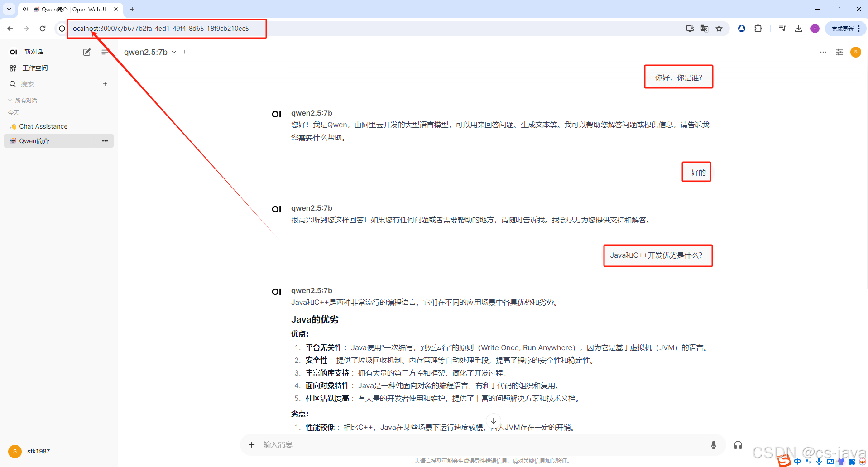Click the heading Java的优劣
The width and height of the screenshot is (868, 467).
coord(315,319)
